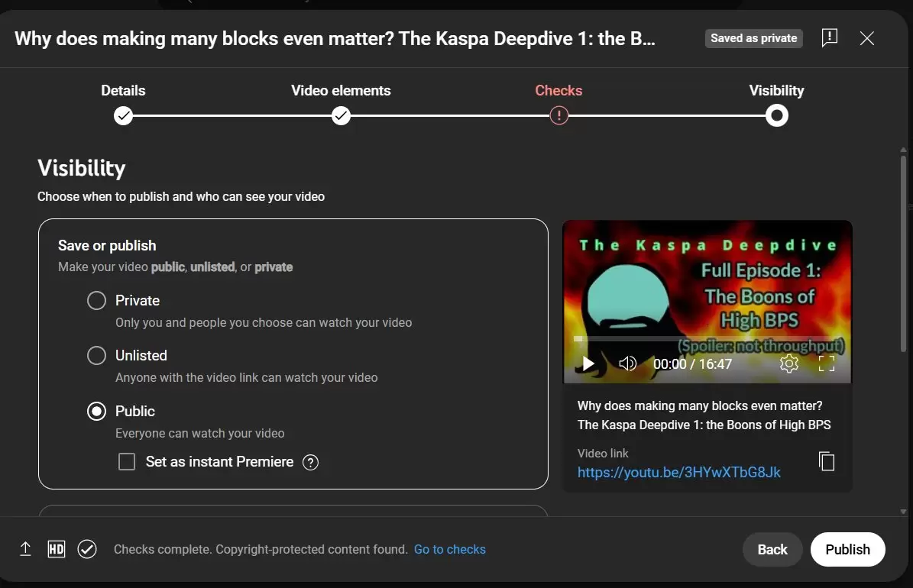Click the '00:00 / 16:47' timestamp
The image size is (913, 588).
click(x=692, y=363)
